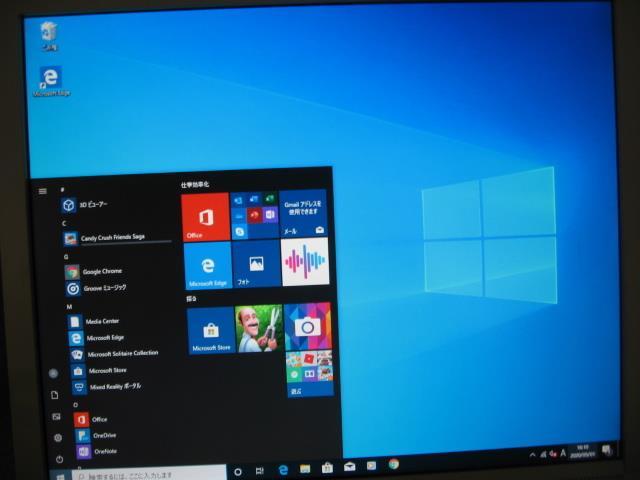640x480 pixels.
Task: Click the taskbar search box
Action: coord(149,473)
